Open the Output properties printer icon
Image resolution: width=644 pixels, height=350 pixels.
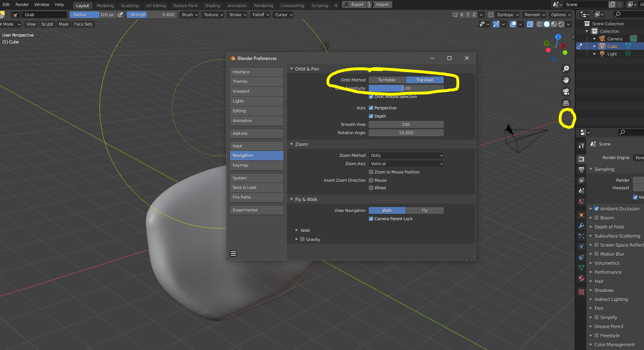pos(581,170)
